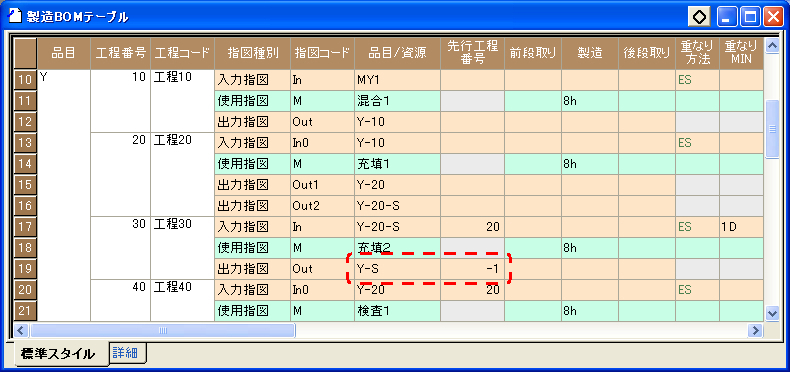
Task: Open the 標準スタイル tab
Action: (x=57, y=353)
